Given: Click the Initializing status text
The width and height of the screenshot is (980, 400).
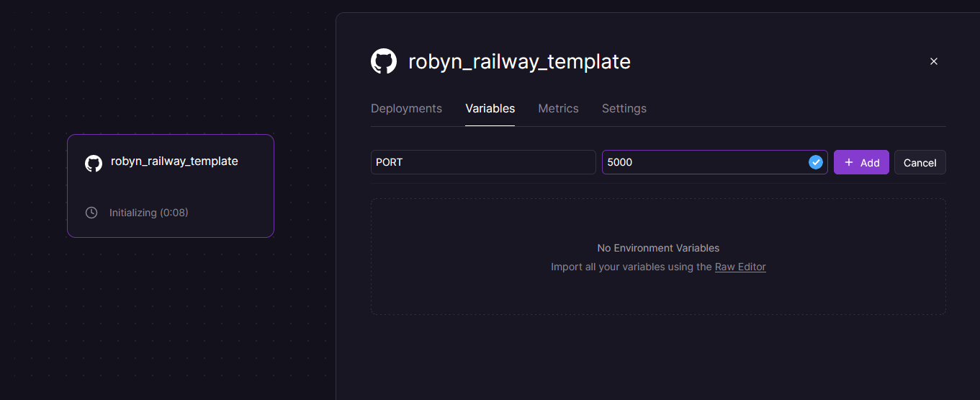Looking at the screenshot, I should (x=148, y=213).
